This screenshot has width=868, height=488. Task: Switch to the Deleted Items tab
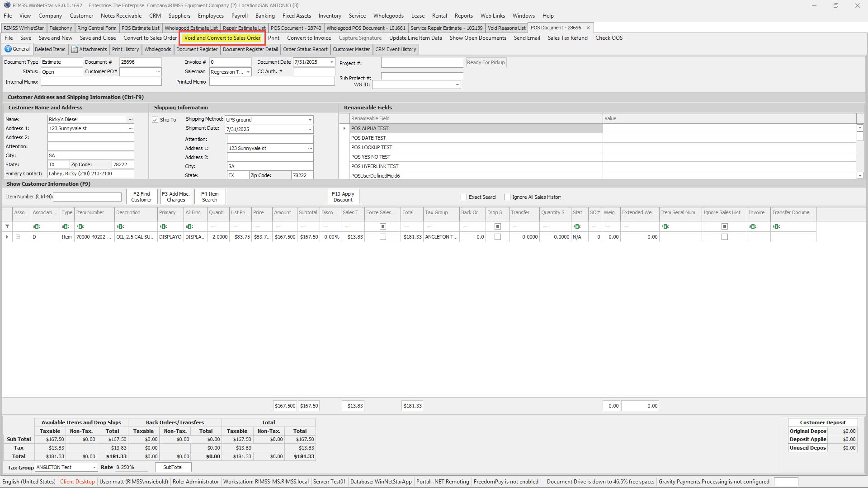click(50, 49)
